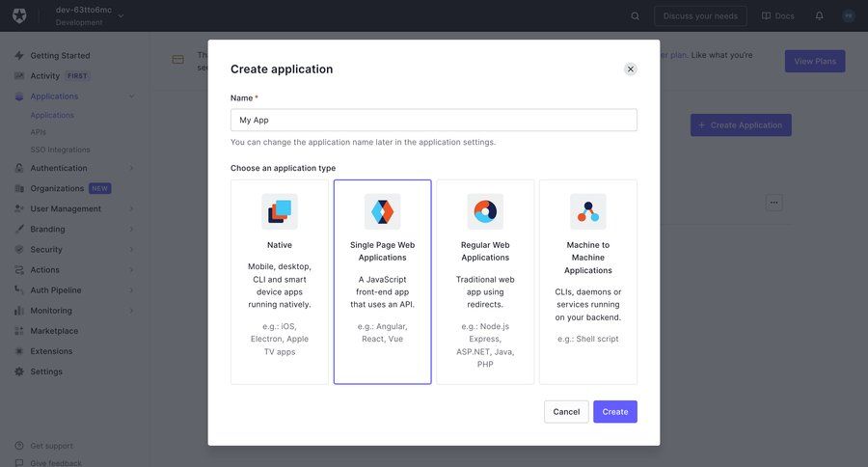Click the Cancel button
The image size is (868, 467).
click(566, 412)
